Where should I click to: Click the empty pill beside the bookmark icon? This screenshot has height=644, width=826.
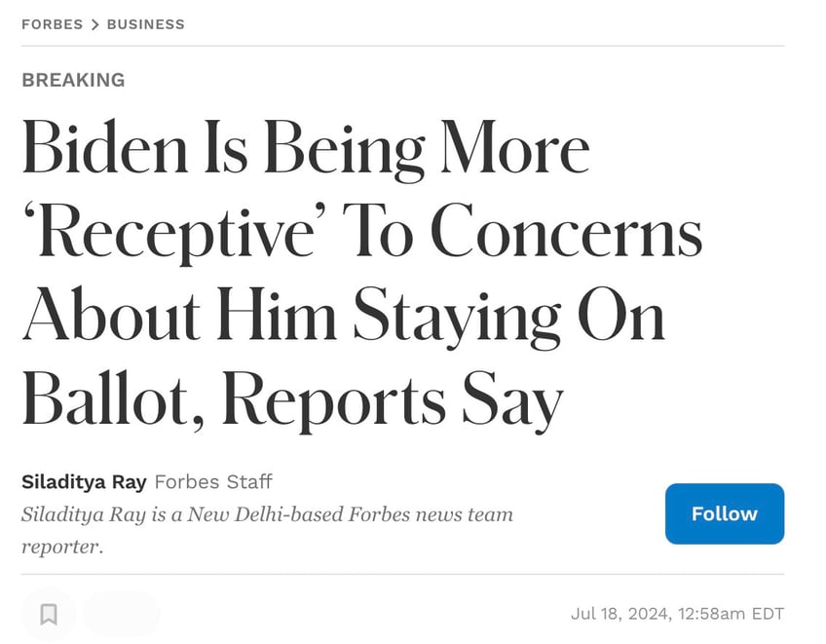point(121,614)
